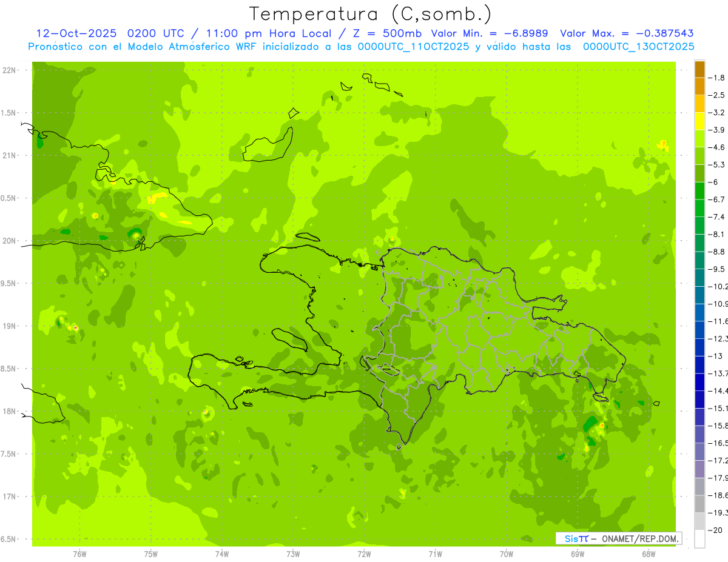The image size is (728, 562).
Task: Click the "75W" longitude label
Action: click(x=151, y=554)
